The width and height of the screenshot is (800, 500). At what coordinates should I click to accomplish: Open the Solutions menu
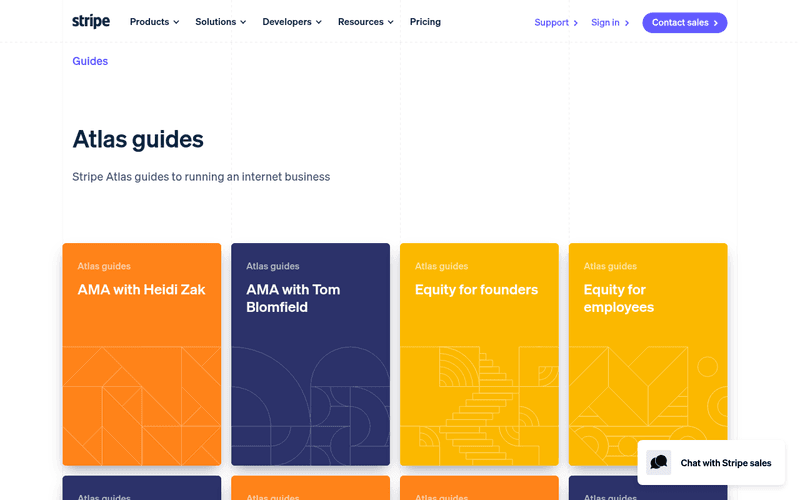(220, 22)
